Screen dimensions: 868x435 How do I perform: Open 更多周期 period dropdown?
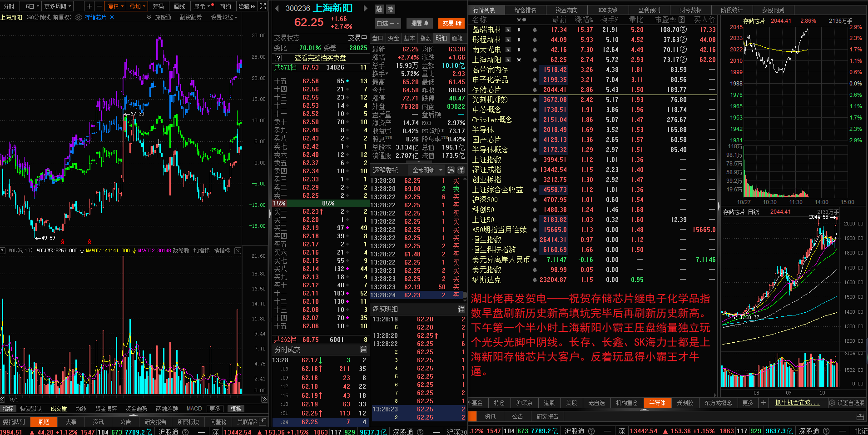(x=58, y=6)
